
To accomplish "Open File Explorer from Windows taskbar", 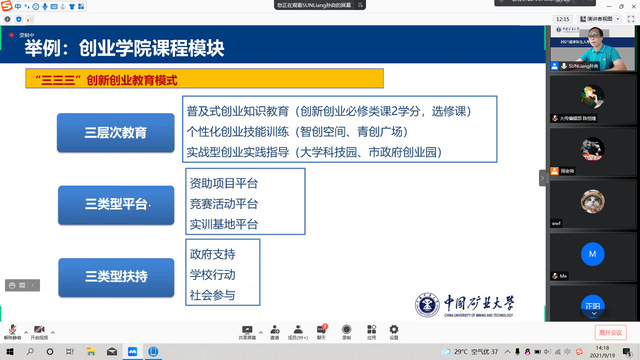I will (91, 351).
